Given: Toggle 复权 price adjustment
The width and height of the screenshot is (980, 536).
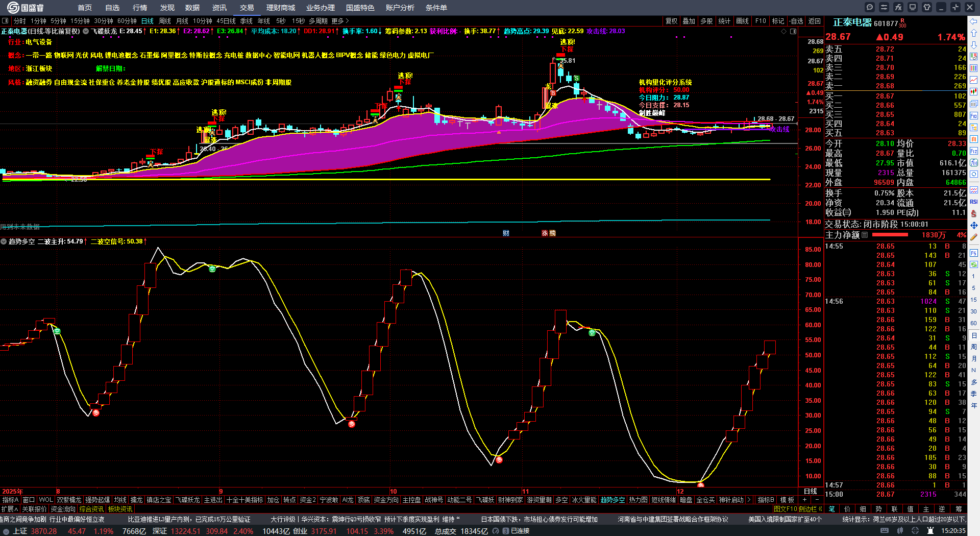Looking at the screenshot, I should pos(671,21).
